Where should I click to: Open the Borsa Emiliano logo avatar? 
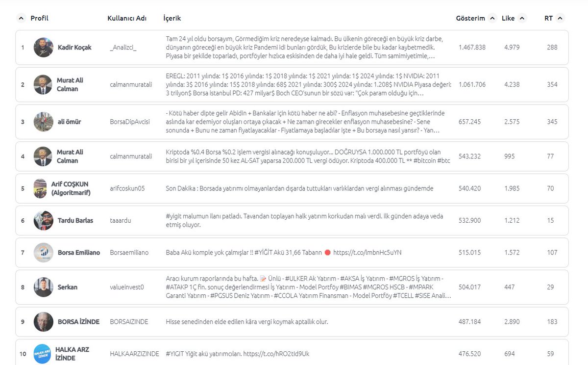coord(44,252)
